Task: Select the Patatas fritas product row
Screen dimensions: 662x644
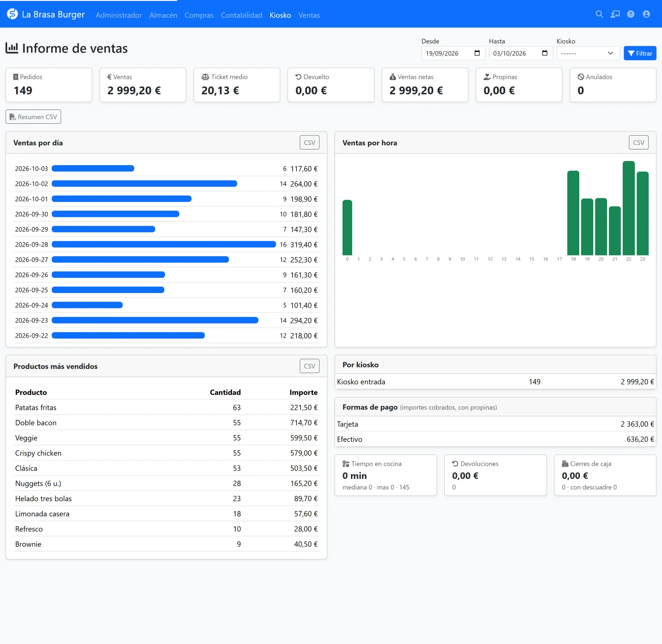Action: pyautogui.click(x=166, y=407)
